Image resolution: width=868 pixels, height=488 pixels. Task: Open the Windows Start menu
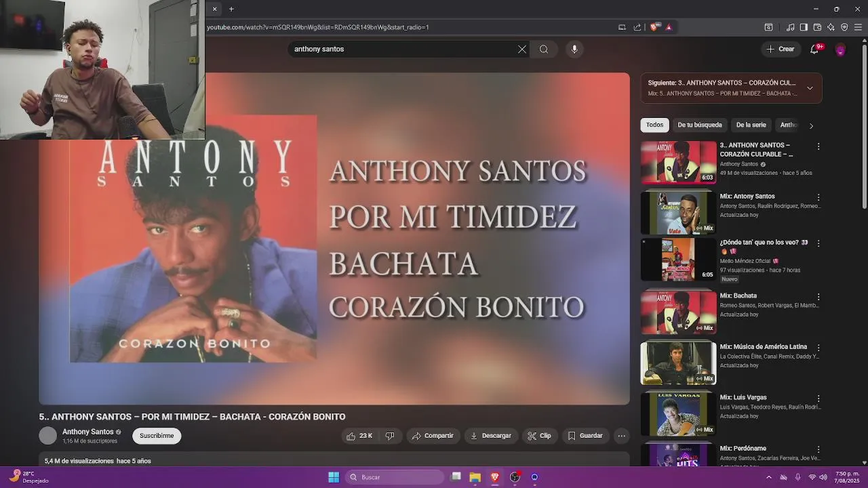[x=334, y=477]
